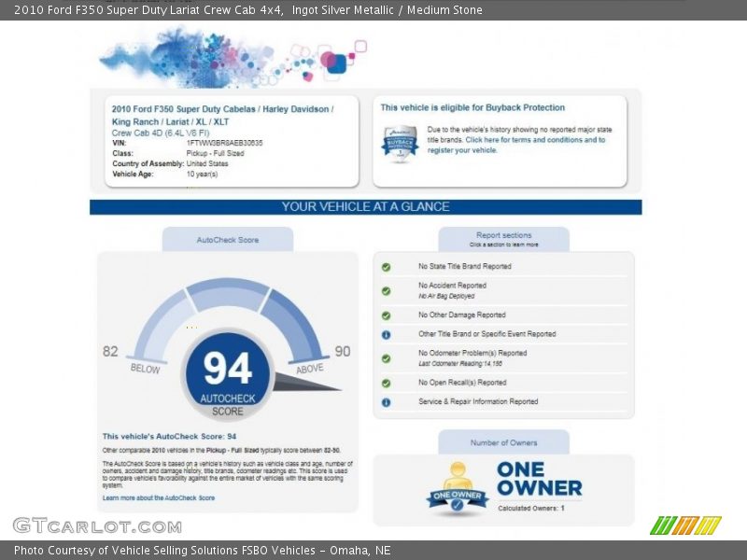Click the GTCARLOT.COM logo
This screenshot has width=747, height=560.
tap(97, 526)
